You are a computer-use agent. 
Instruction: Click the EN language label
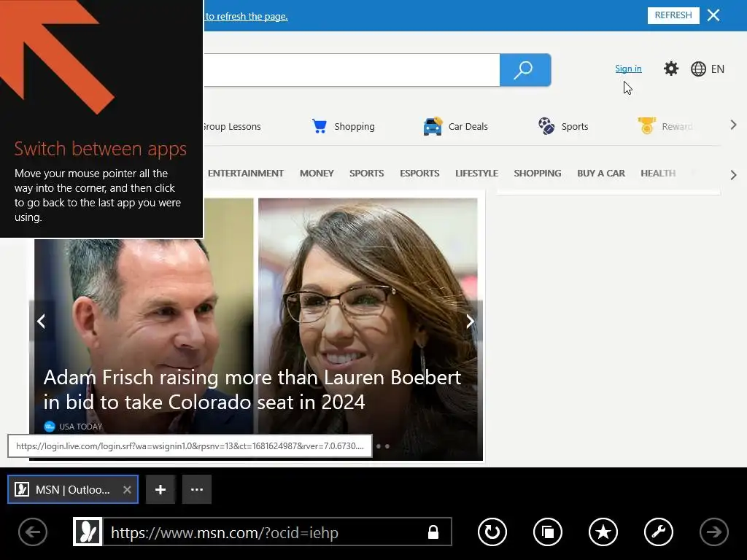[x=718, y=69]
